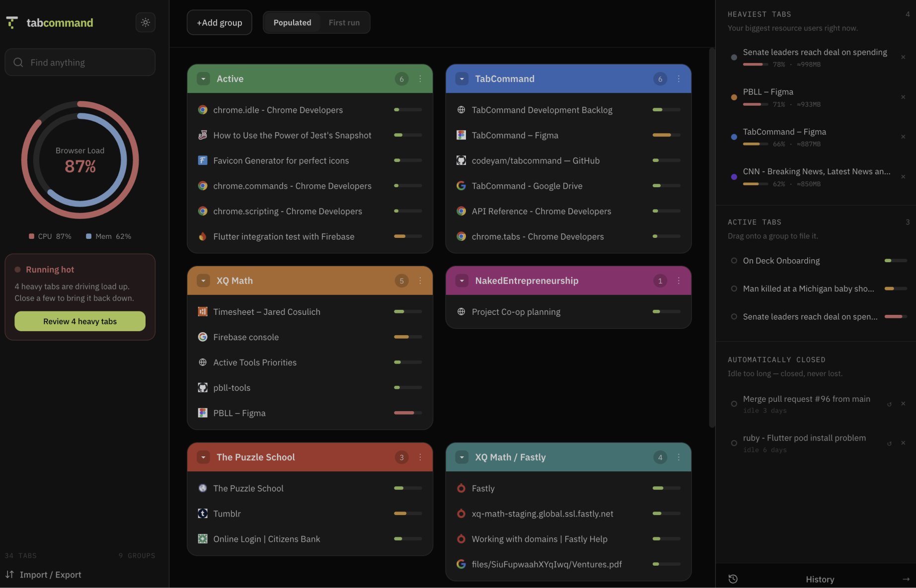Screen dimensions: 916x588
Task: Click the Find anything search field
Action: pyautogui.click(x=80, y=62)
